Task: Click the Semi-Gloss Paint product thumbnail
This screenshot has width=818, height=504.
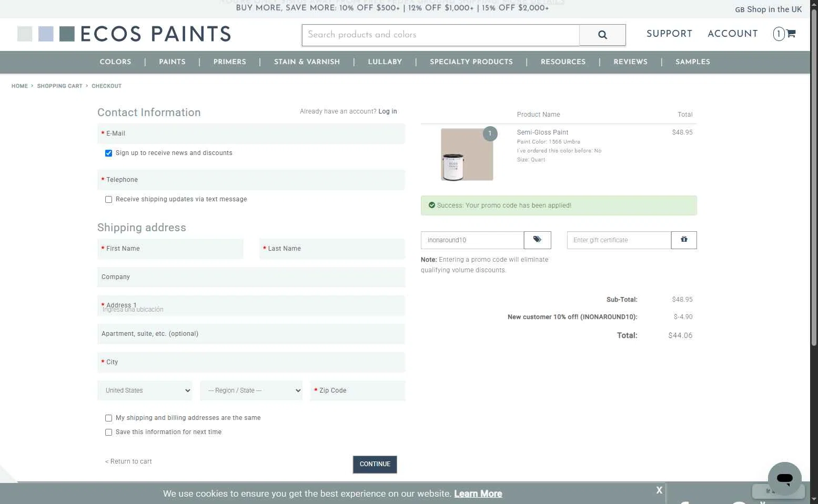Action: (467, 155)
